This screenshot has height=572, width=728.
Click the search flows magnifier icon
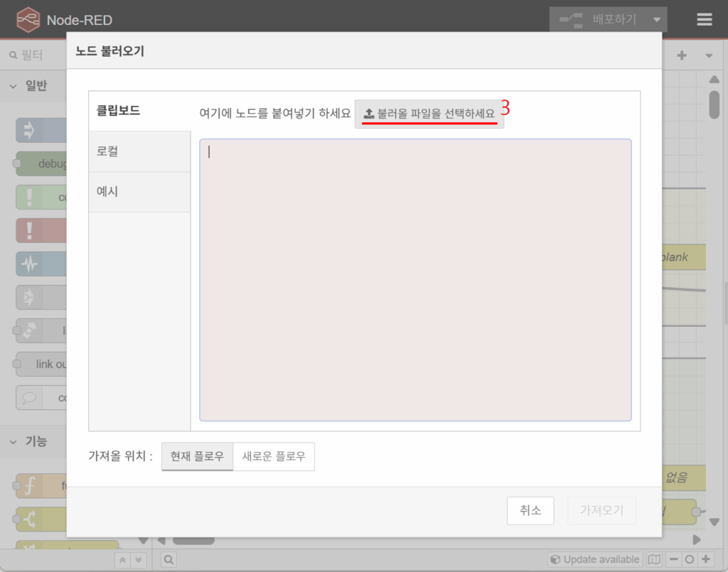pyautogui.click(x=168, y=560)
